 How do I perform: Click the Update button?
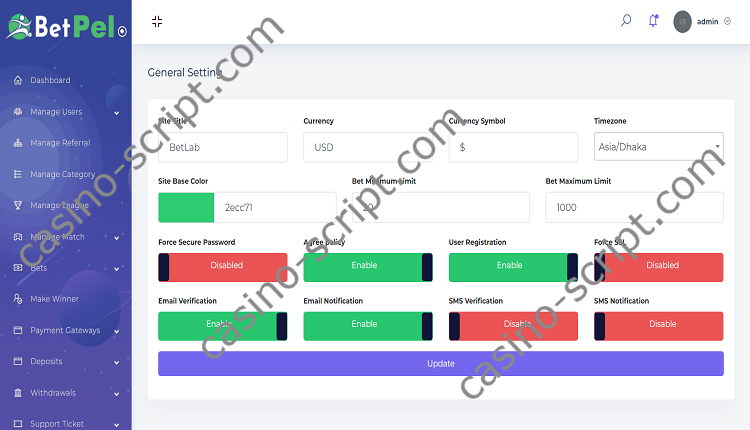pos(441,363)
